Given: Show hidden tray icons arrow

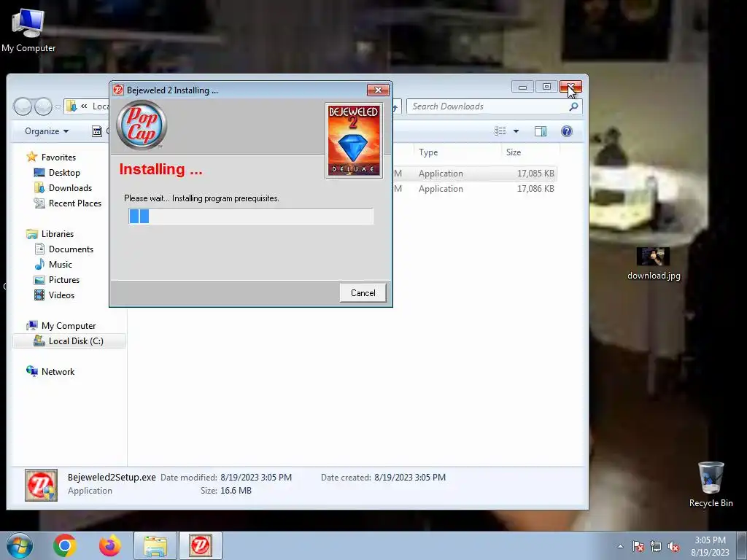Looking at the screenshot, I should click(x=620, y=546).
